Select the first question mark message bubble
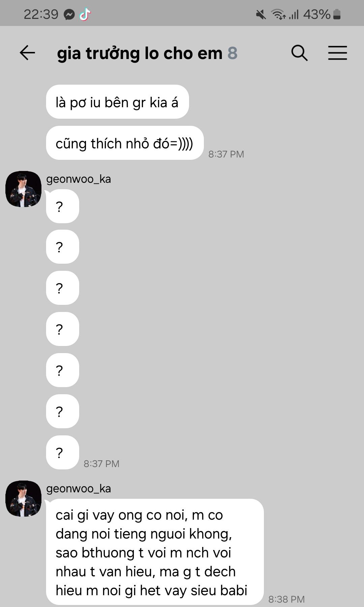Screen dimensions: 364x607 63,206
